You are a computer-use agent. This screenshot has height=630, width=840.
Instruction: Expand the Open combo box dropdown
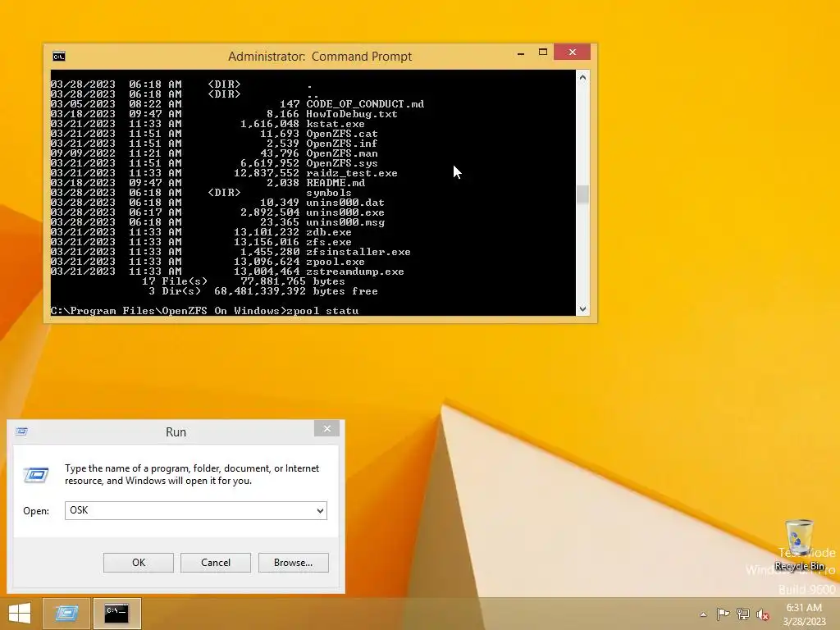pos(320,510)
